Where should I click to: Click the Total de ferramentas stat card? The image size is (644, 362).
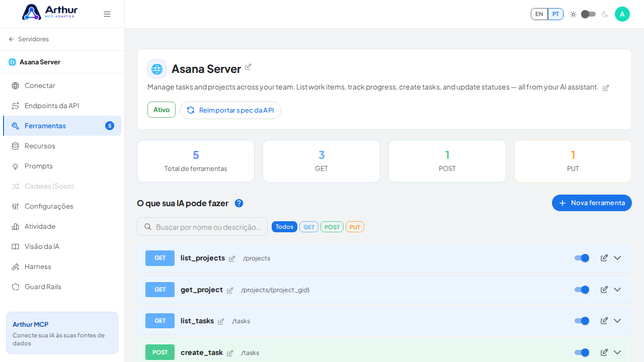tap(196, 161)
